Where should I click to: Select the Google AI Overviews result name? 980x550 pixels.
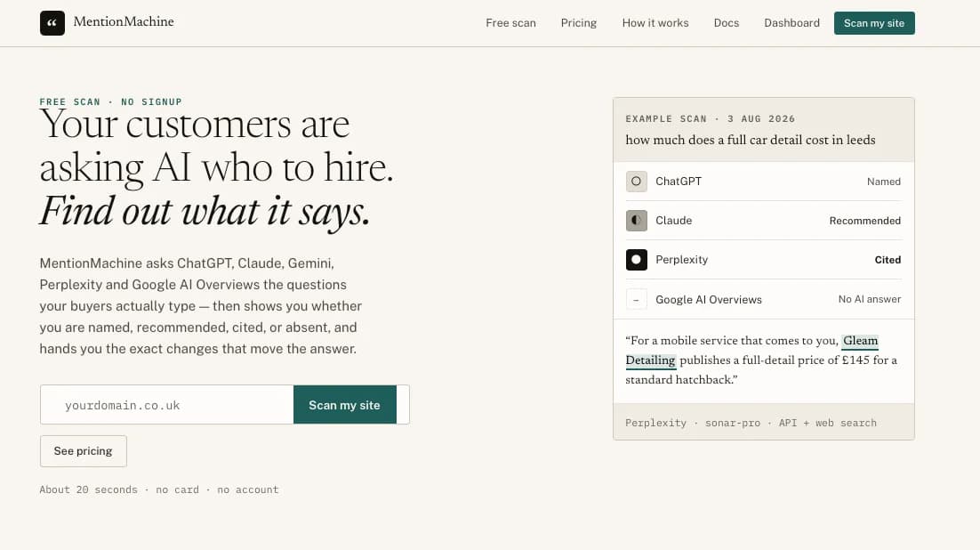pos(709,300)
